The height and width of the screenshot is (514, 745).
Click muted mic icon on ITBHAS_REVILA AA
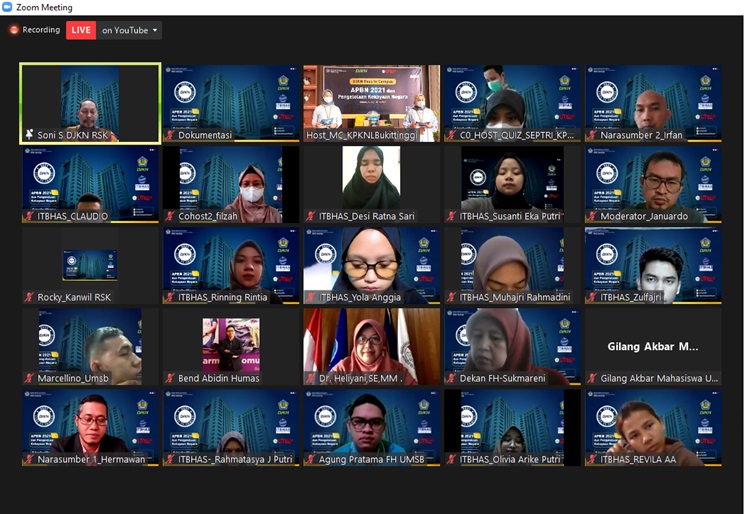click(592, 460)
